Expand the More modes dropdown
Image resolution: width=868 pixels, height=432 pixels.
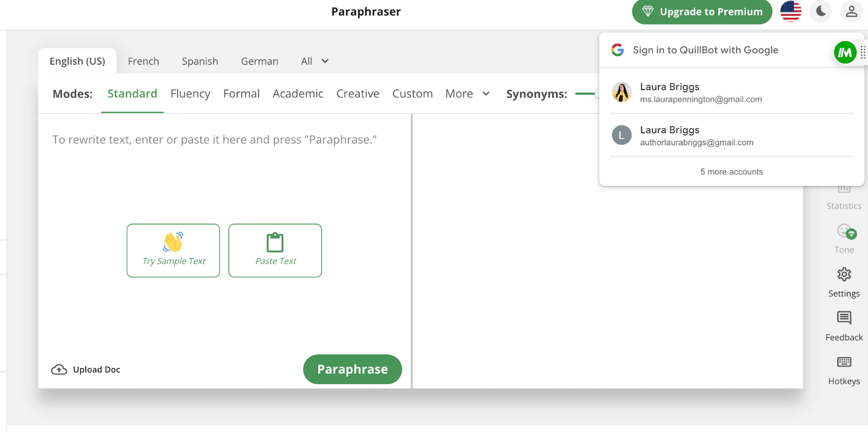pyautogui.click(x=468, y=94)
